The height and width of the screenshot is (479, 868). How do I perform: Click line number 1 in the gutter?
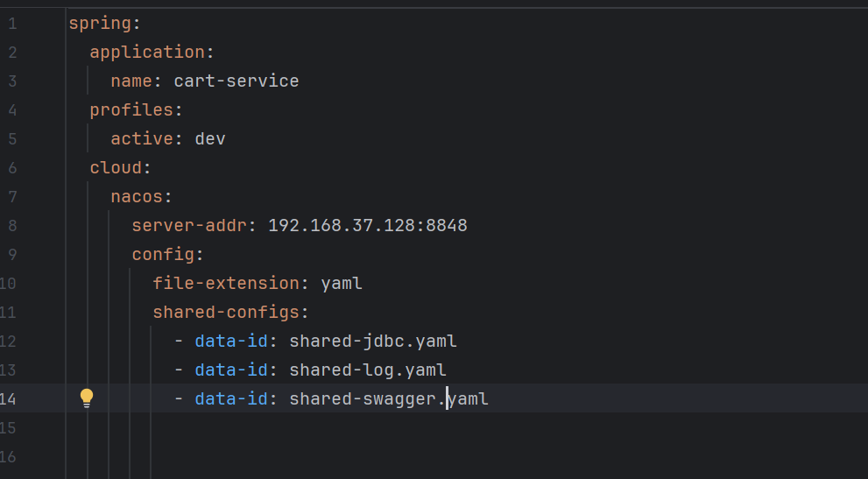(12, 24)
